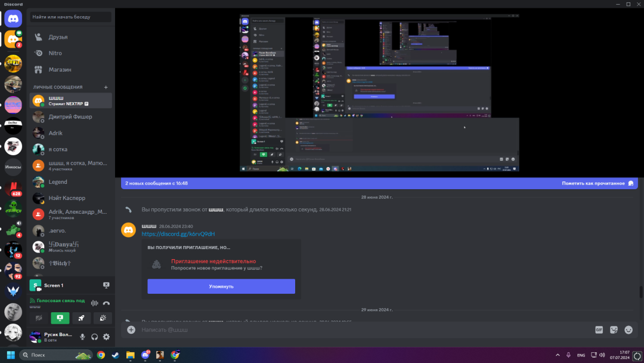Mark as read in new messages bar
644x363 pixels.
597,183
